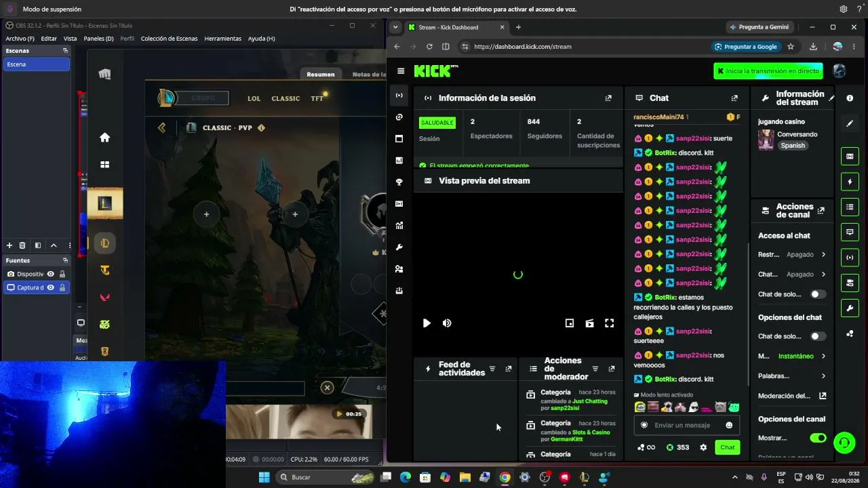The height and width of the screenshot is (488, 868).
Task: Open the Editar menu in OBS
Action: (49, 39)
